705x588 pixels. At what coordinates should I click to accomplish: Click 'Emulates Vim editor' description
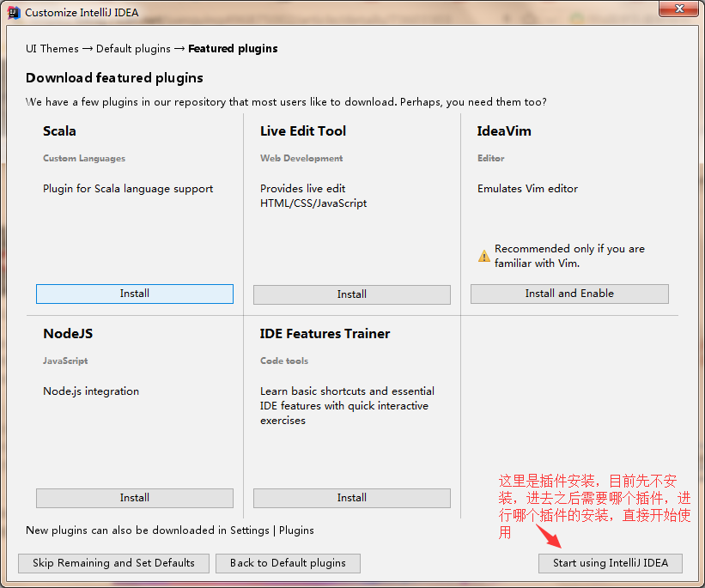[527, 189]
